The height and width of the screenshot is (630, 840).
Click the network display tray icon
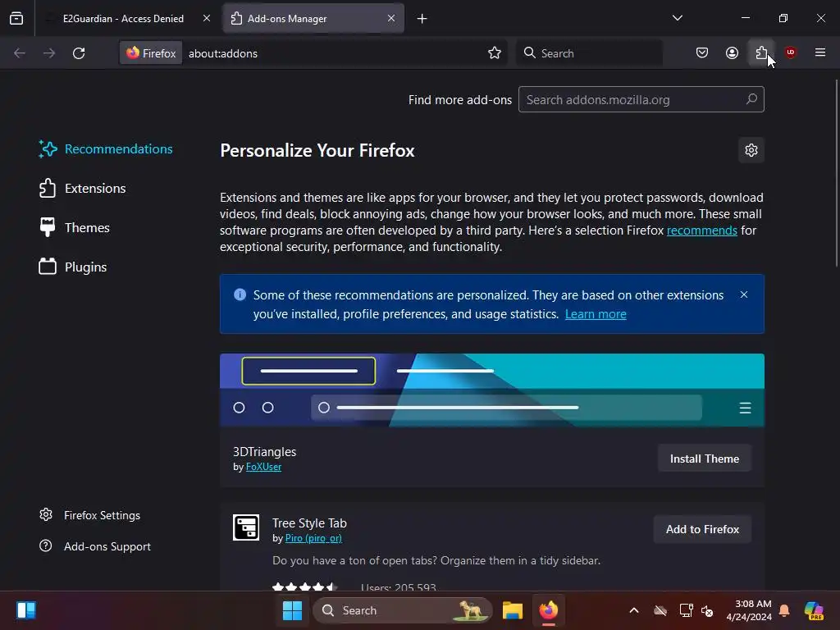(686, 610)
